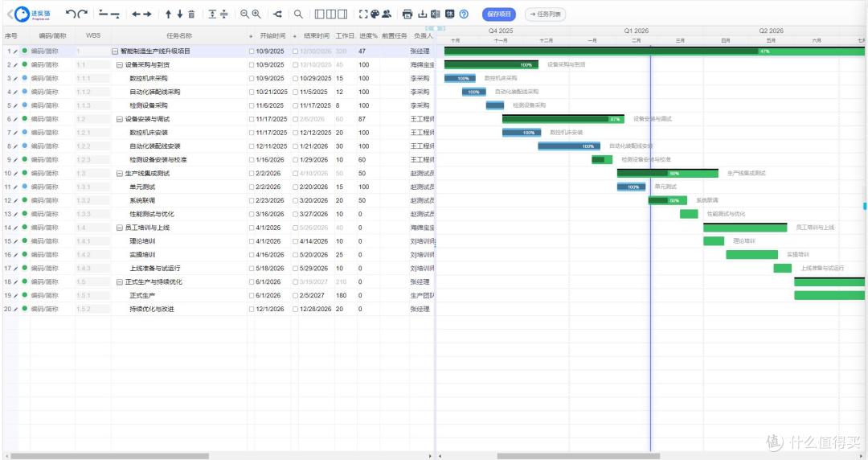
Task: Delete task with the trash icon
Action: (x=191, y=14)
